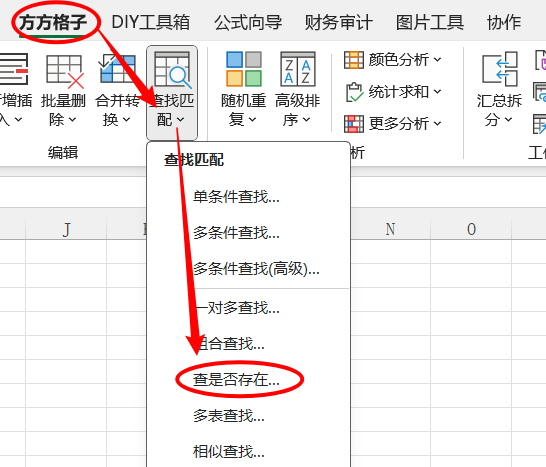
Task: Select 单条件查找 menu entry
Action: pyautogui.click(x=236, y=197)
